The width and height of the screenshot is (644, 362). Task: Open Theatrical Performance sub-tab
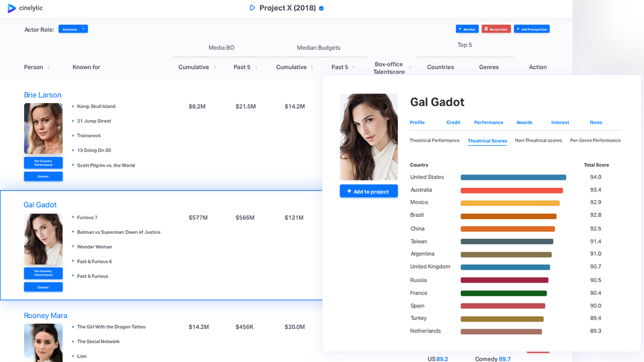pyautogui.click(x=435, y=141)
